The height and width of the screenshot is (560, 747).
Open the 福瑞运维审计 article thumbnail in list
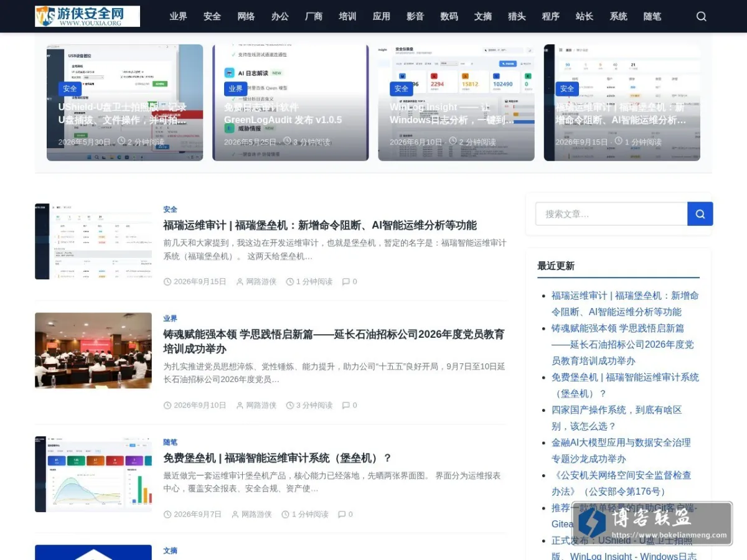pos(93,241)
